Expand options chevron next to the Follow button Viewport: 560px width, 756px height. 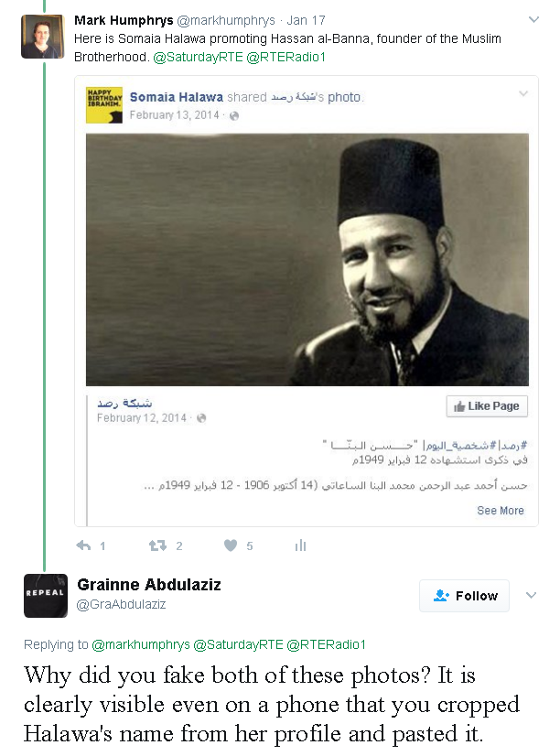click(x=531, y=595)
